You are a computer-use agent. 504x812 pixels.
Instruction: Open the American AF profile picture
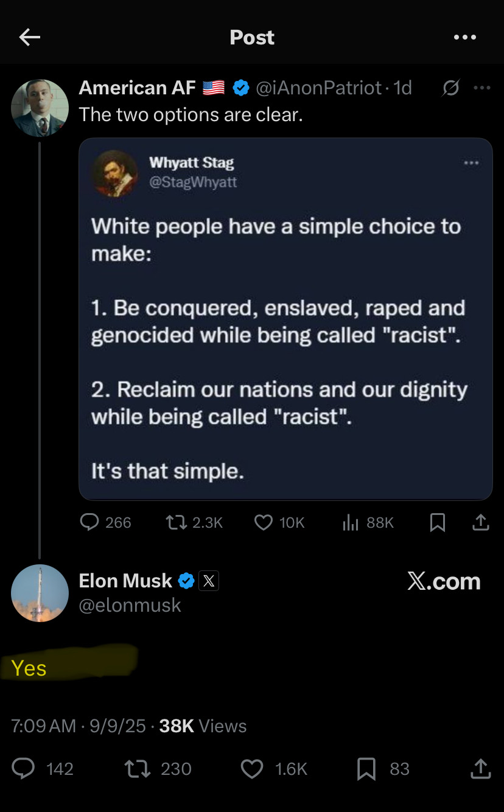click(40, 108)
